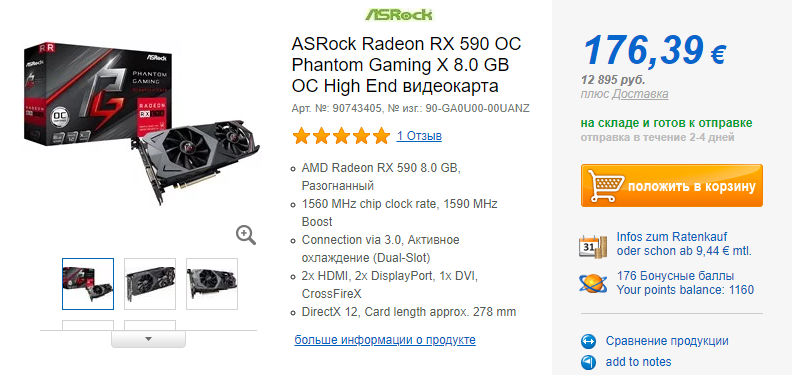
Task: Select the third graphics card thumbnail
Action: point(212,284)
